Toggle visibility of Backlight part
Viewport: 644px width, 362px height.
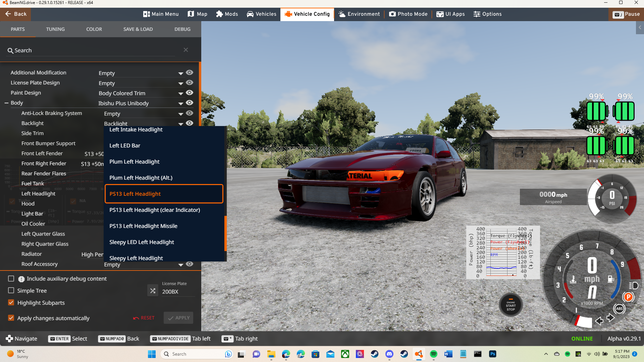point(190,123)
